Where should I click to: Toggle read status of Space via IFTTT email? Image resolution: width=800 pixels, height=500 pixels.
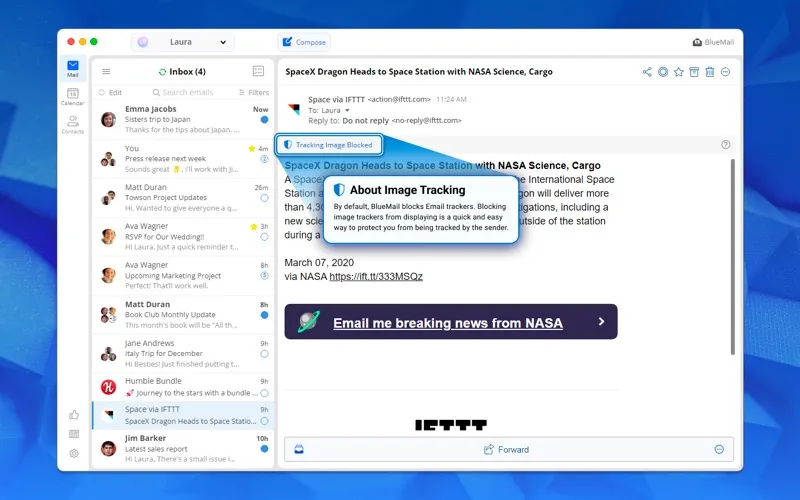click(x=264, y=421)
